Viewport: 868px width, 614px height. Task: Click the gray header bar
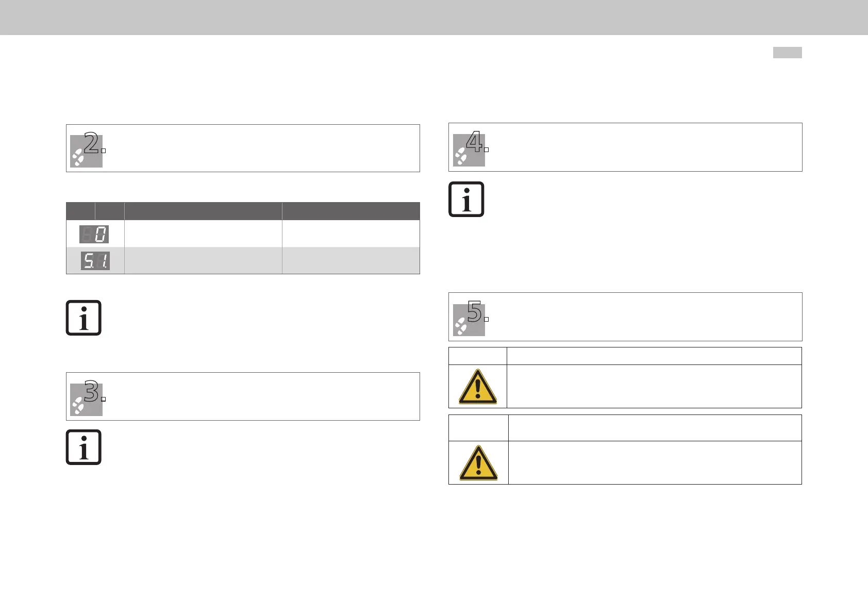point(434,18)
